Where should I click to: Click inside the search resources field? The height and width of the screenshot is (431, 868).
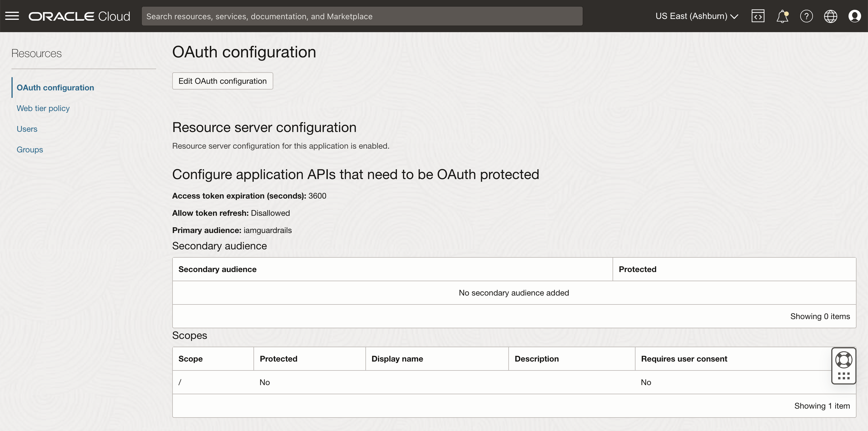(362, 16)
